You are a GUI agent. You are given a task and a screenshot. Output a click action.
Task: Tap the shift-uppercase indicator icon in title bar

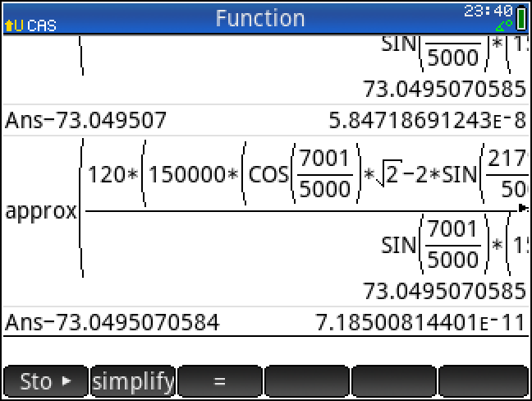(x=14, y=25)
